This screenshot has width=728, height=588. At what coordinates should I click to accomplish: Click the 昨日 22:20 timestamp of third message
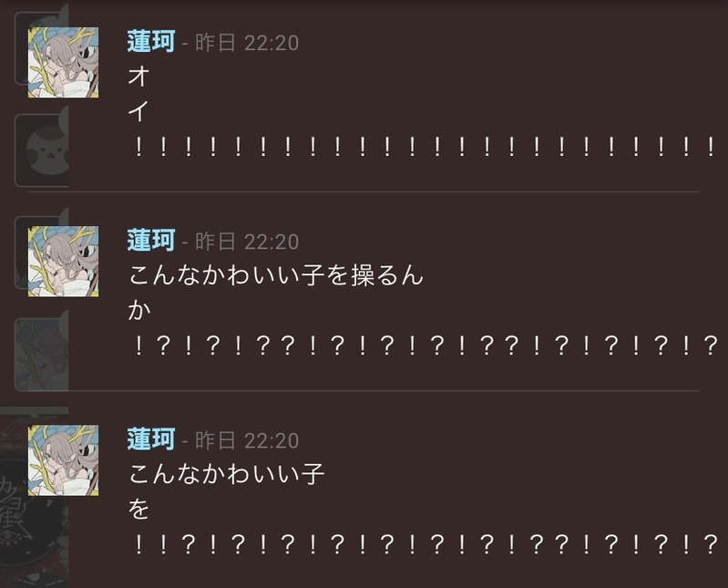pos(247,440)
